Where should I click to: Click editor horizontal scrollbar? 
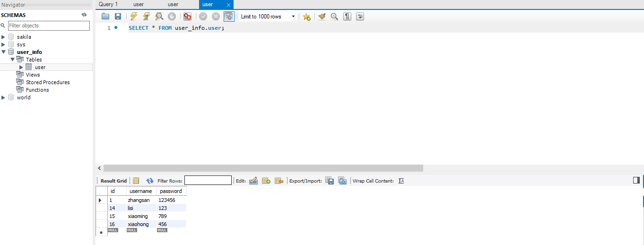[263, 168]
